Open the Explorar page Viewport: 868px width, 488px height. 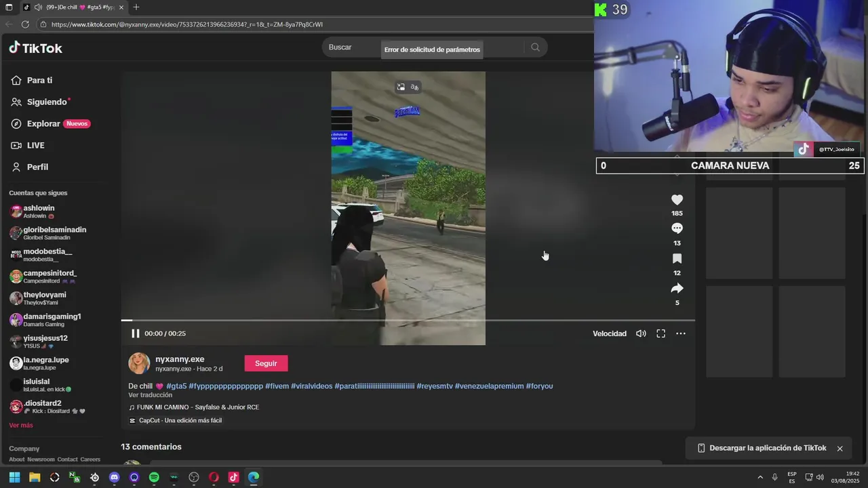[x=51, y=123]
